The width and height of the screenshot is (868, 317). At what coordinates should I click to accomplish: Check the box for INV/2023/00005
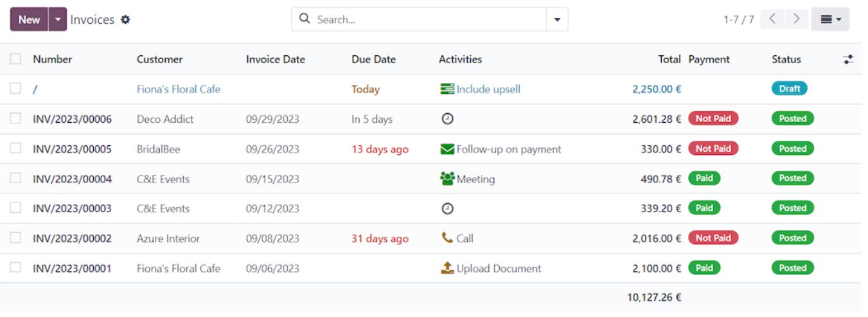[x=15, y=149]
